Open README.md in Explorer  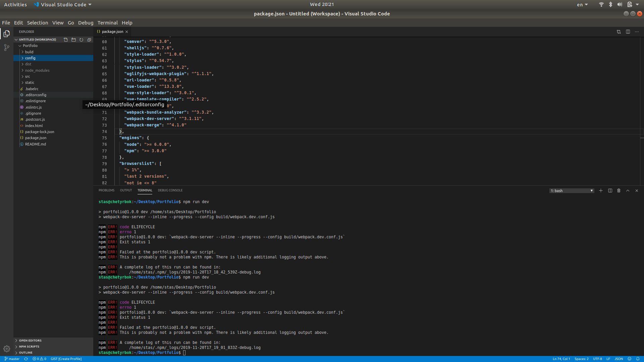point(53,144)
